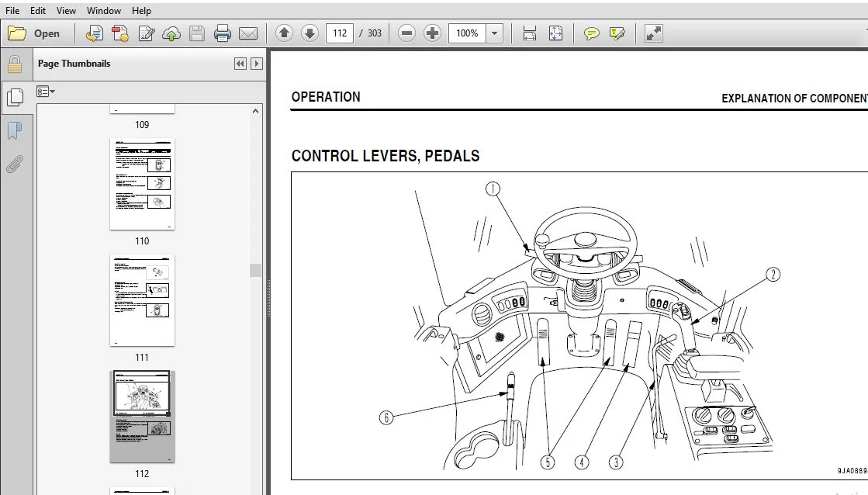Open the zoom level dropdown arrow
Image resolution: width=868 pixels, height=495 pixels.
click(x=494, y=33)
